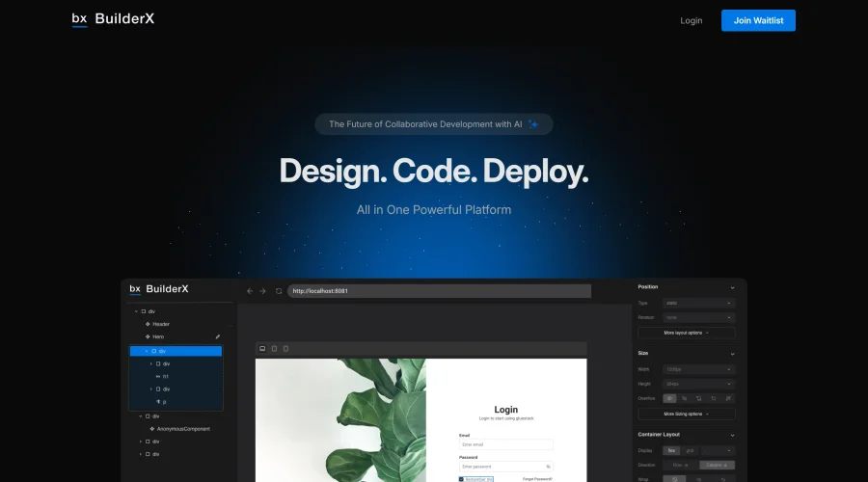Click the All in One Powerful Platform subtitle
This screenshot has height=482, width=868.
433,210
